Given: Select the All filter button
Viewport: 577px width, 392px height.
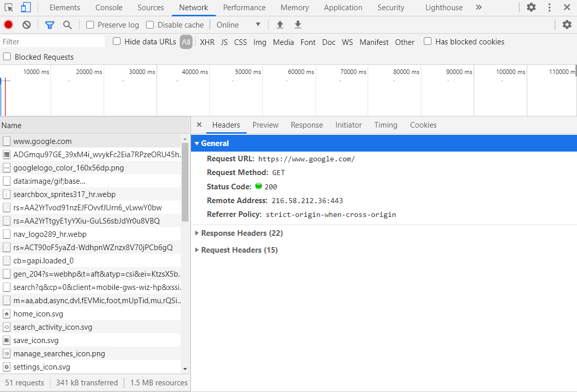Looking at the screenshot, I should coord(186,42).
